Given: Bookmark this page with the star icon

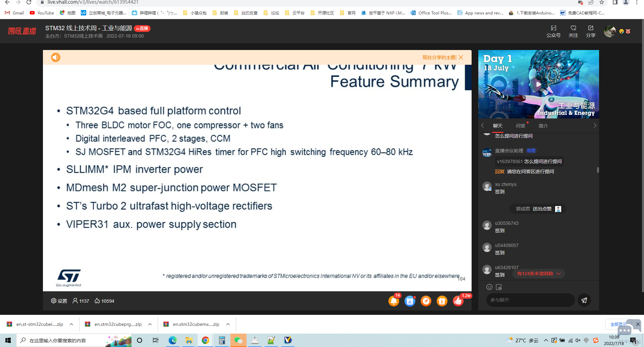Looking at the screenshot, I should pos(602,2).
